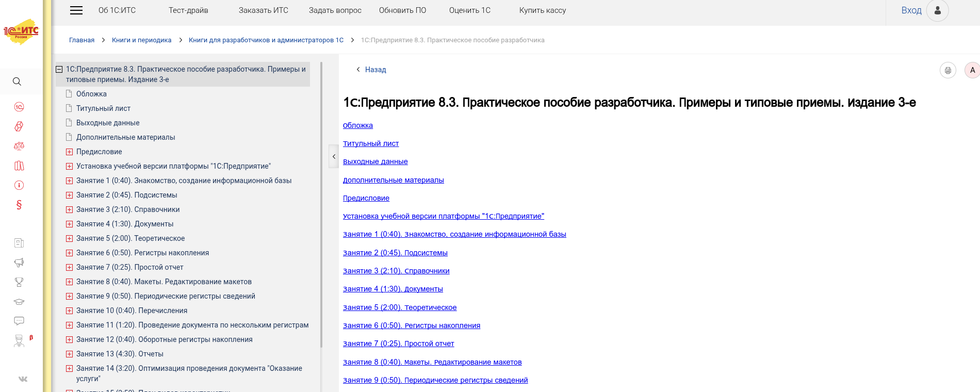
Task: Open the red 1C circle sidebar icon
Action: 19,107
